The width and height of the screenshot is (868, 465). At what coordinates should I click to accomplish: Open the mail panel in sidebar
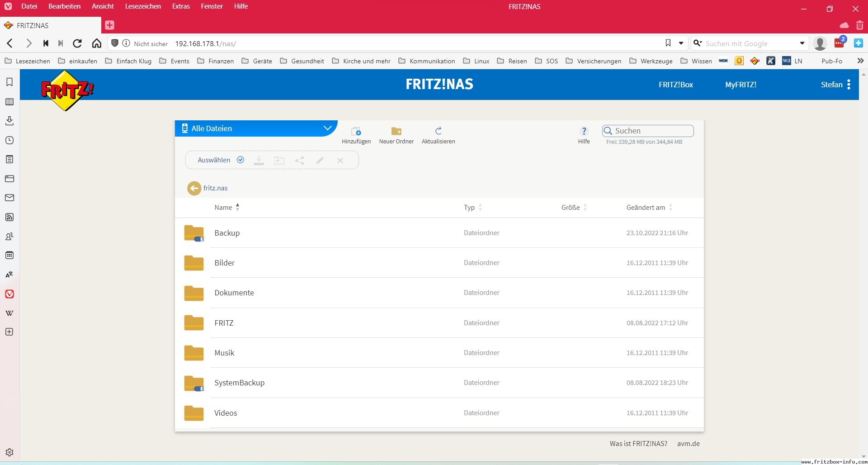(9, 198)
